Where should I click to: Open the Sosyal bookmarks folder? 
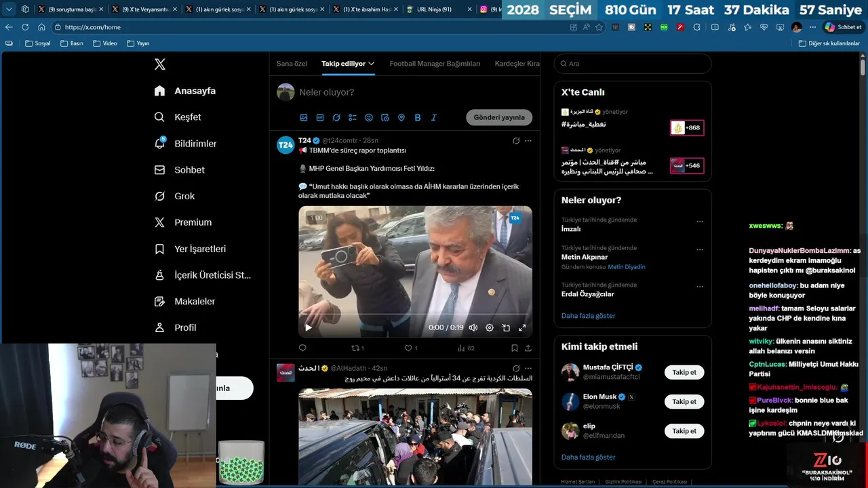coord(38,43)
